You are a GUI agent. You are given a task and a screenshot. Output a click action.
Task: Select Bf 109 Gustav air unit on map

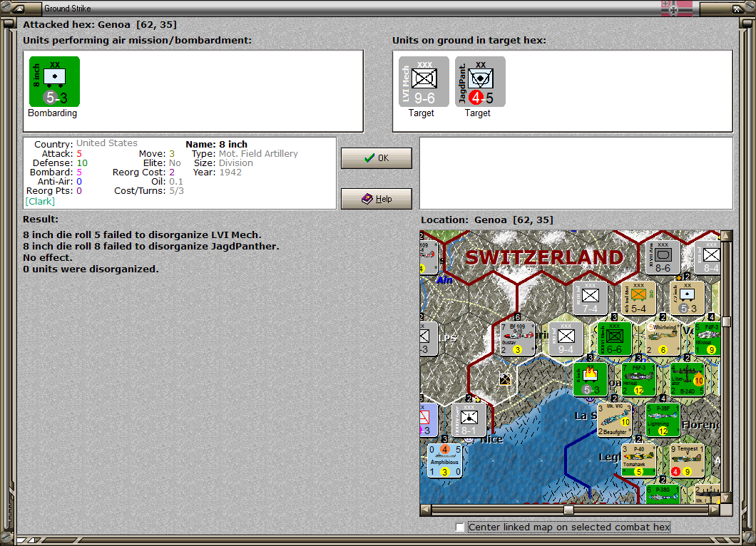(518, 339)
